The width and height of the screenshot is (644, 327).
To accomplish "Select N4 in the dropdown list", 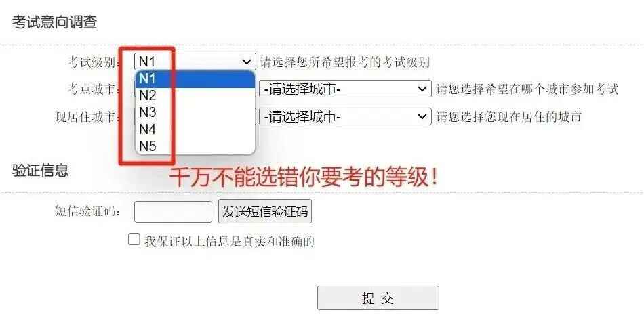I will click(195, 129).
